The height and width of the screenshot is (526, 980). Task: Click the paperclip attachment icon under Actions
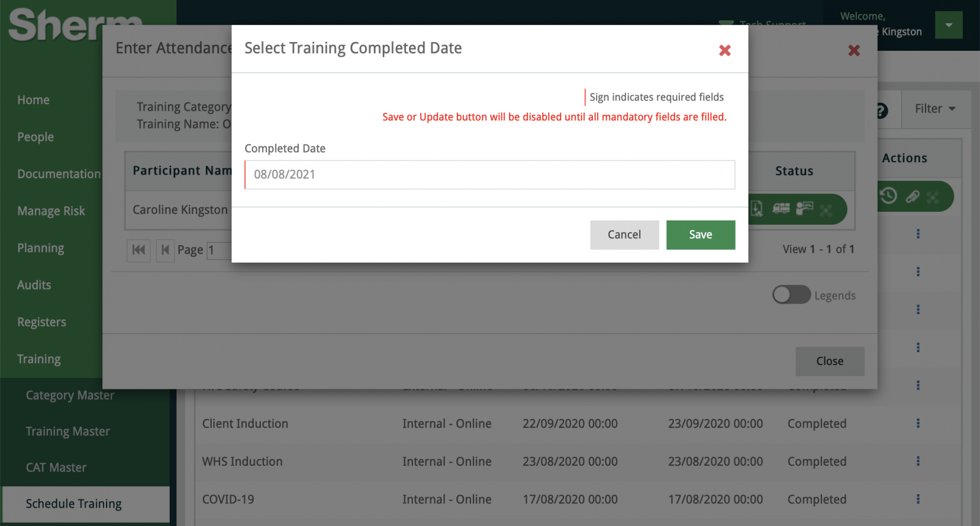[913, 197]
